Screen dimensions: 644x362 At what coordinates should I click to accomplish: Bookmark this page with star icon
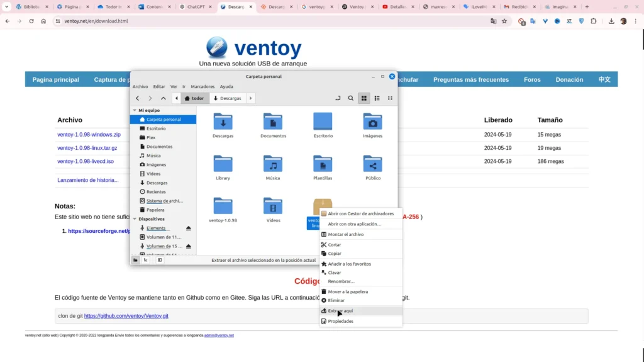pos(504,21)
